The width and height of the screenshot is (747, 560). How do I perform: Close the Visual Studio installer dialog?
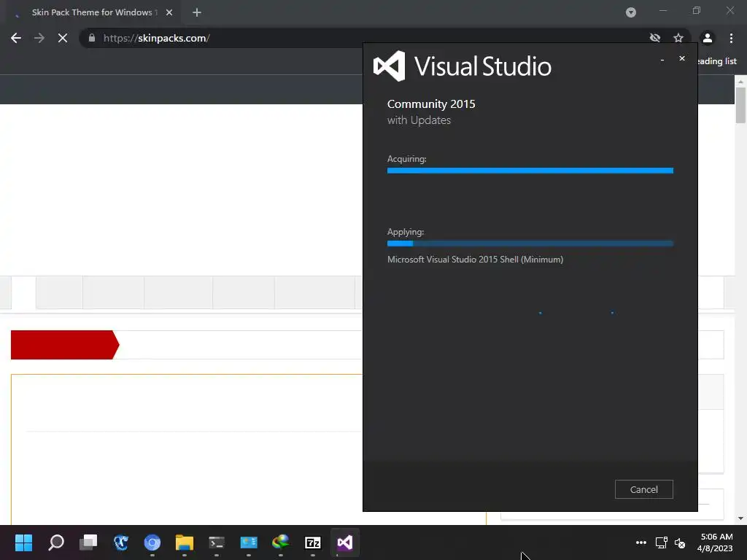[682, 58]
